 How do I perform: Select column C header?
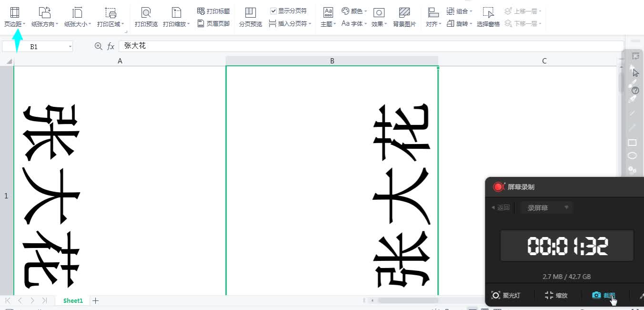[x=544, y=61]
